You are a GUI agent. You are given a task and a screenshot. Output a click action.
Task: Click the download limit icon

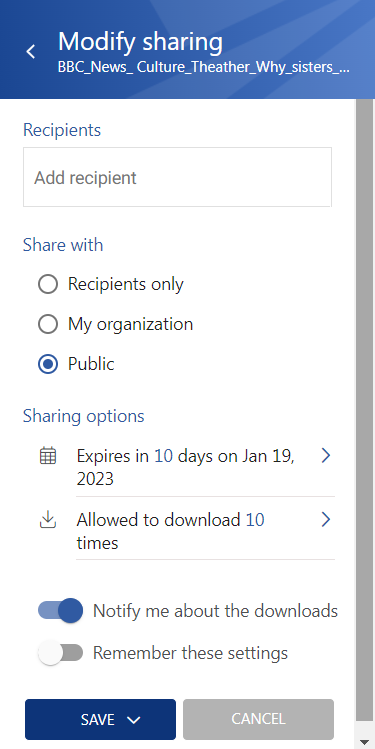(48, 520)
